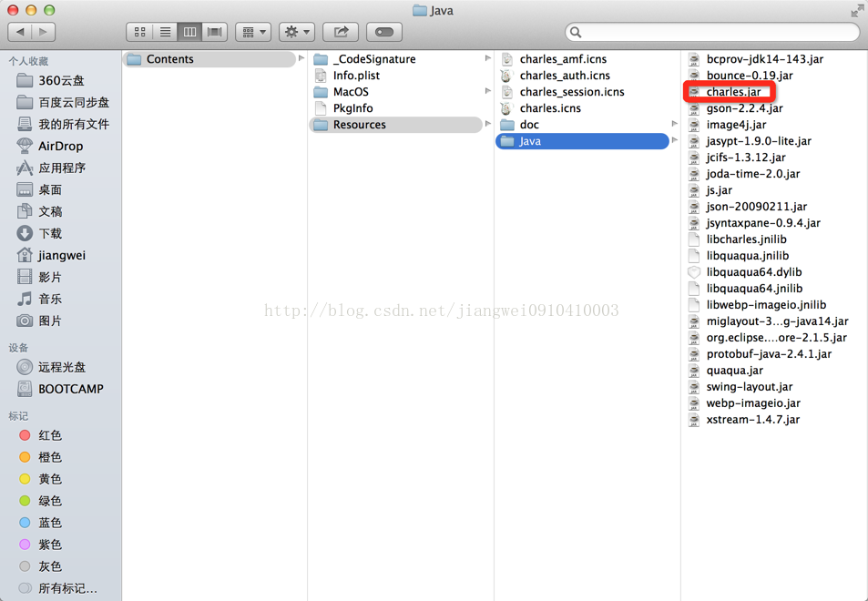Go forward with the right arrow button

(x=44, y=32)
